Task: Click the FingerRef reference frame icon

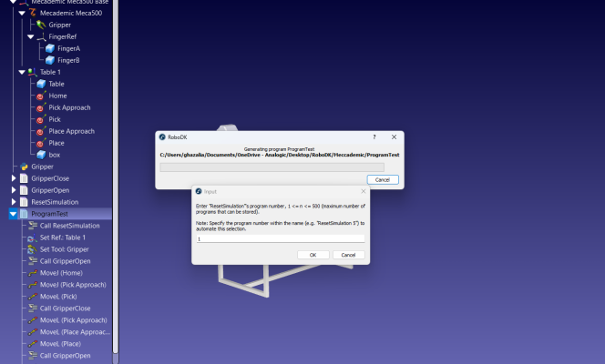Action: [x=41, y=37]
